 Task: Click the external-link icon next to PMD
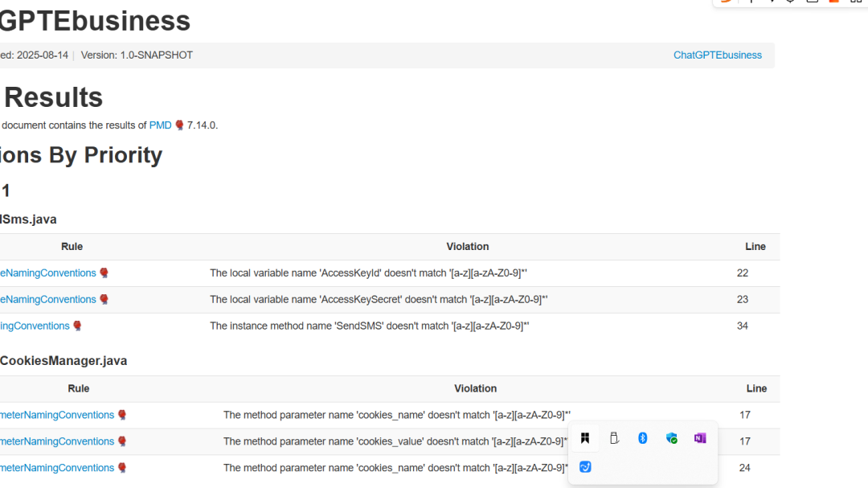[x=179, y=125]
